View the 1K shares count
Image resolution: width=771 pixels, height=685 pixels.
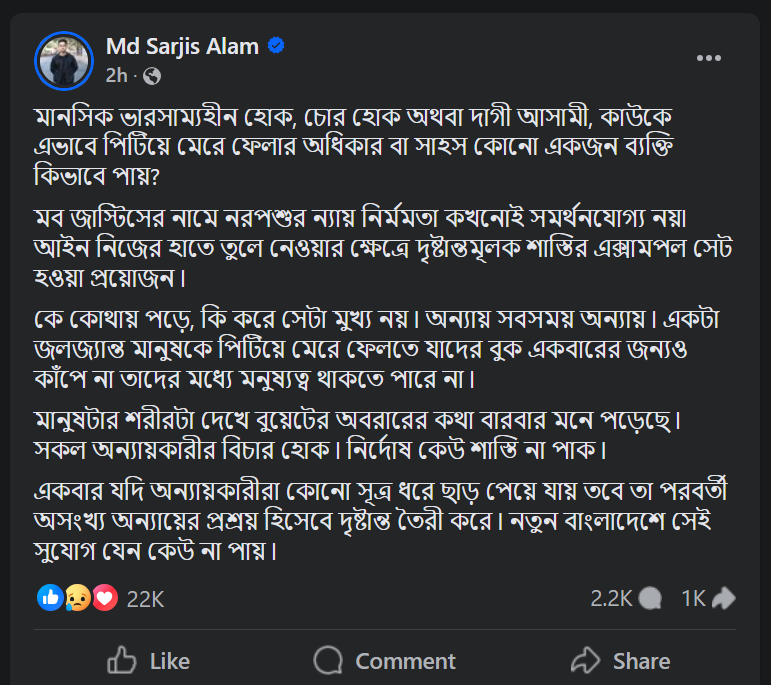(x=693, y=598)
